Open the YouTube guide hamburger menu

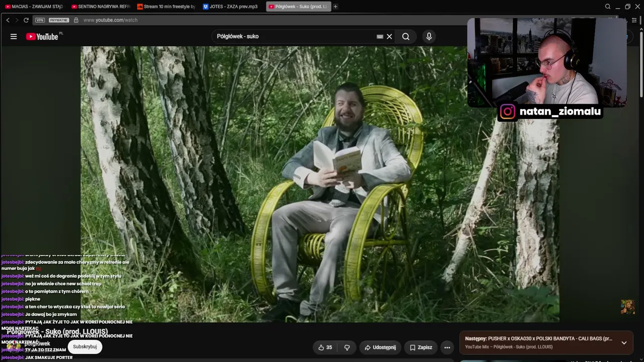14,36
